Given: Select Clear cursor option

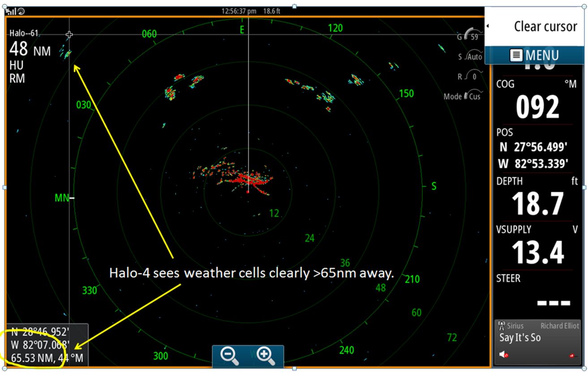Looking at the screenshot, I should tap(545, 26).
